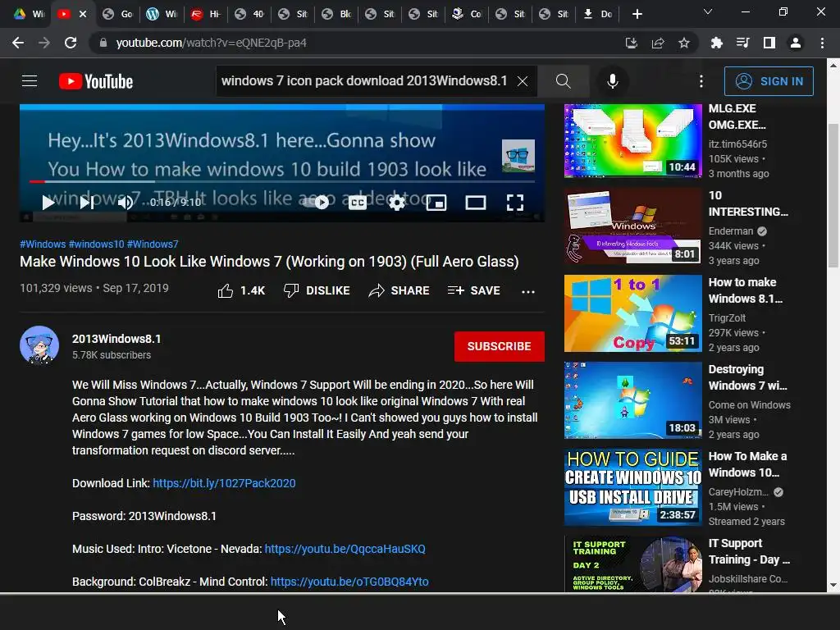The width and height of the screenshot is (840, 630).
Task: Subscribe to 2013Windows8.1
Action: (500, 347)
